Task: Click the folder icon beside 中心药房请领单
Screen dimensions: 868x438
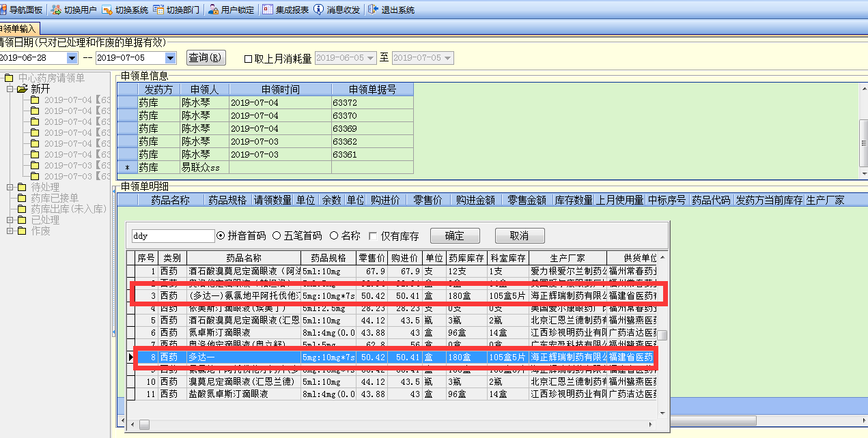Action: pyautogui.click(x=9, y=78)
